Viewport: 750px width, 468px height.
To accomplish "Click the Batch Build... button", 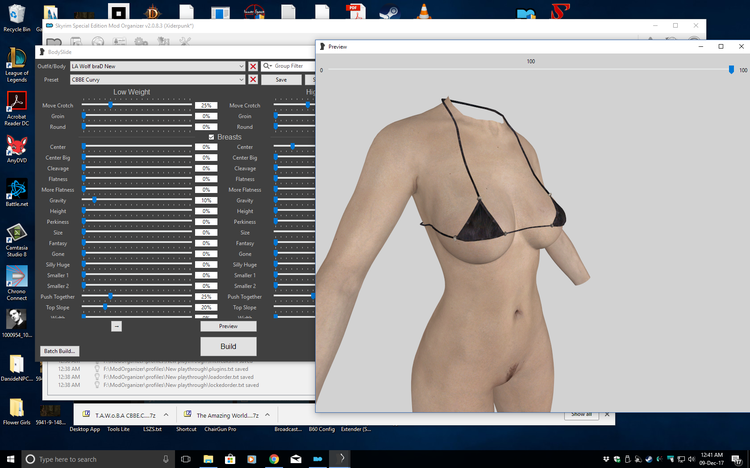I will coord(59,351).
